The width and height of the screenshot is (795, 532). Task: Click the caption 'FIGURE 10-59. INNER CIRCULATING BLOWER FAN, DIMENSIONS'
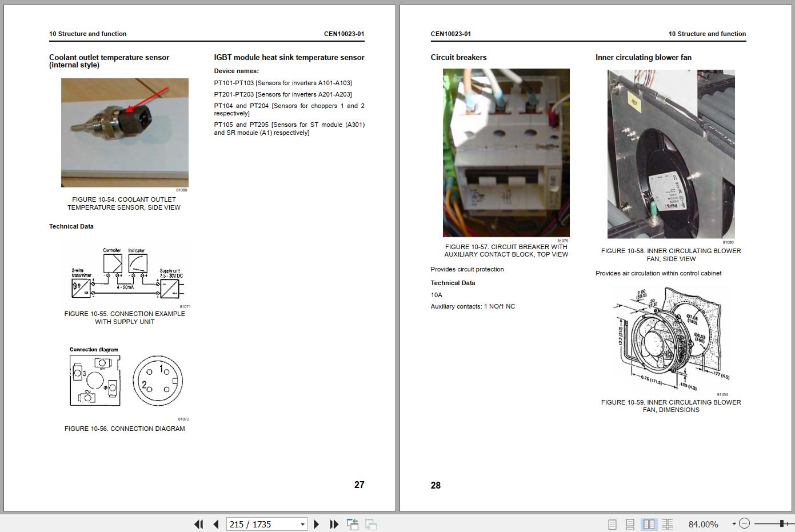coord(671,406)
